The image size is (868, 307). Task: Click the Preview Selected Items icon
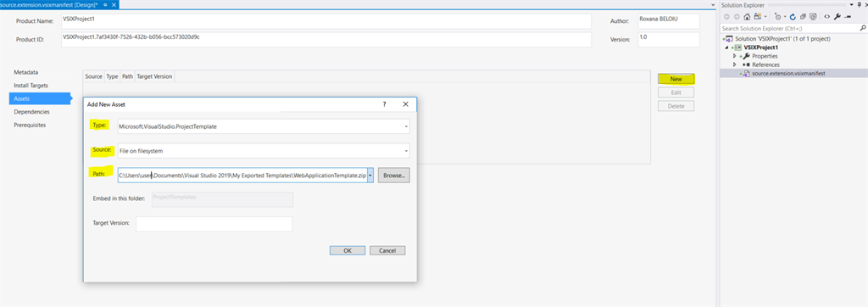pos(848,17)
